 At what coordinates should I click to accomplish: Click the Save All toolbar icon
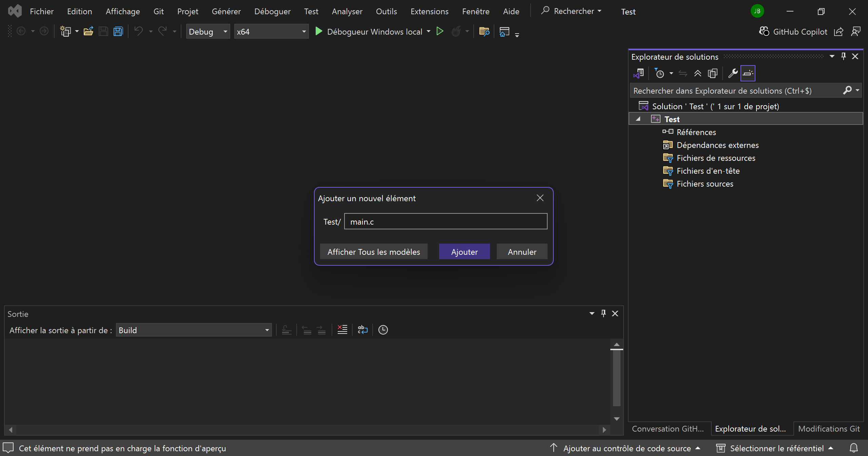click(118, 32)
